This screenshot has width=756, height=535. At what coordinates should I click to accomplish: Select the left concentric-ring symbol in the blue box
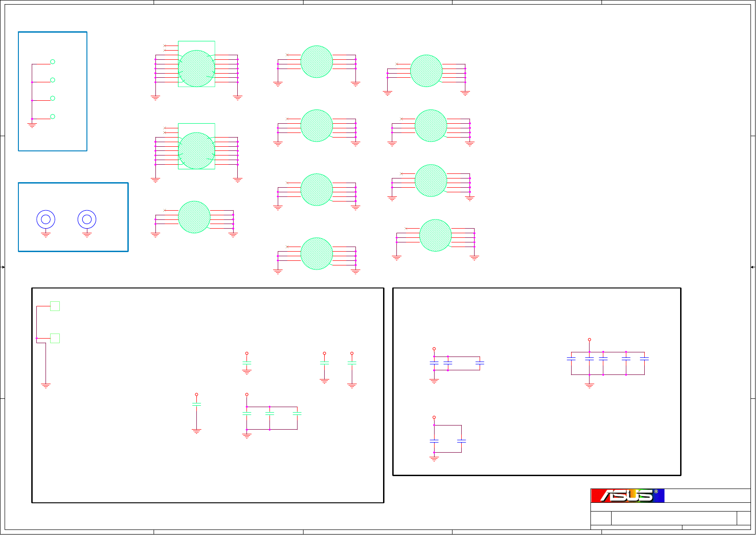(46, 219)
